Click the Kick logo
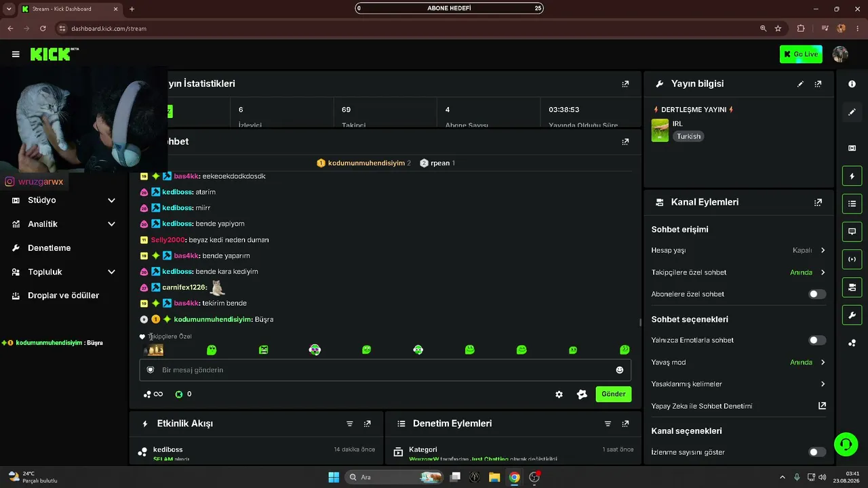868x488 pixels. tap(54, 54)
